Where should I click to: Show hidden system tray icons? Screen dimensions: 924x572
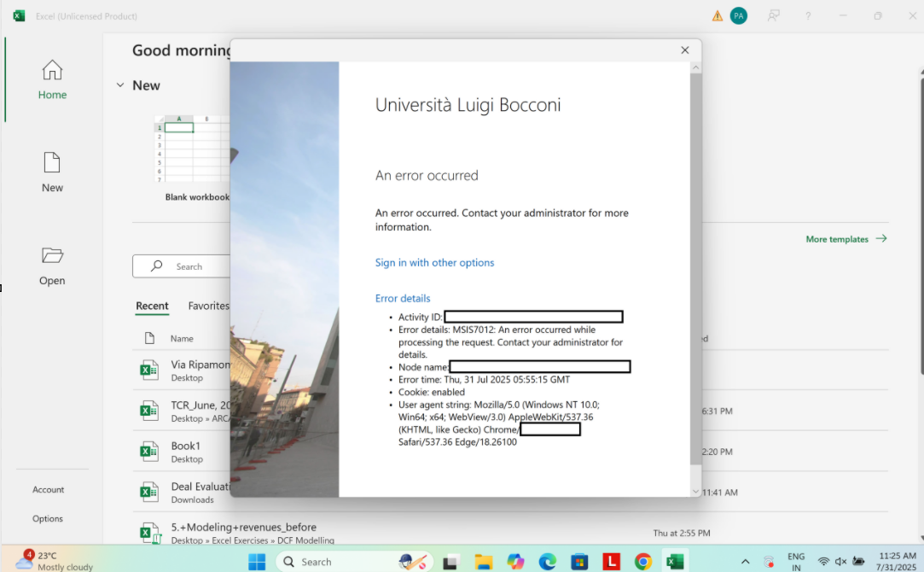click(x=745, y=562)
